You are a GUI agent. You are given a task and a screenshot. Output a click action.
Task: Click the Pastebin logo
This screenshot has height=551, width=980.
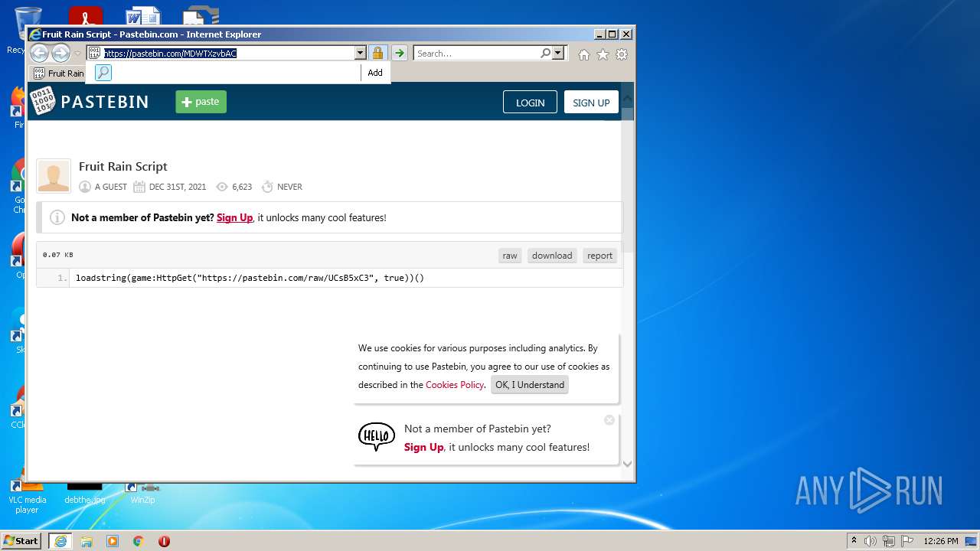pos(90,102)
